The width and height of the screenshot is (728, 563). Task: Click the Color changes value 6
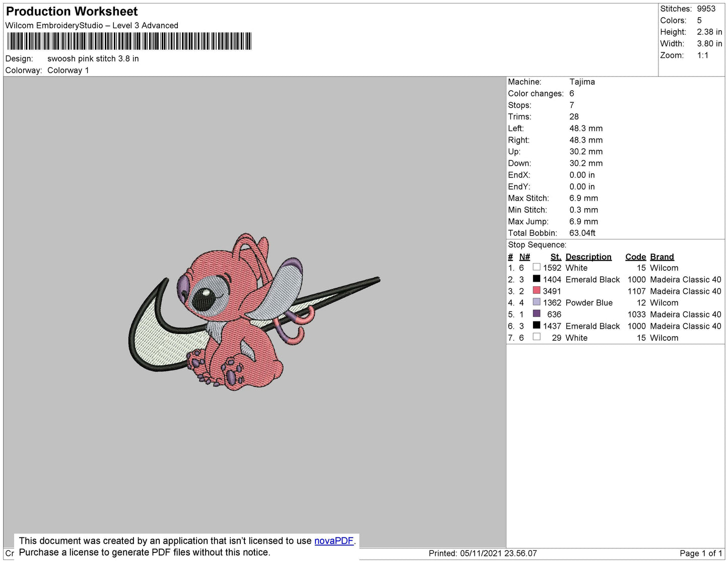(x=572, y=93)
